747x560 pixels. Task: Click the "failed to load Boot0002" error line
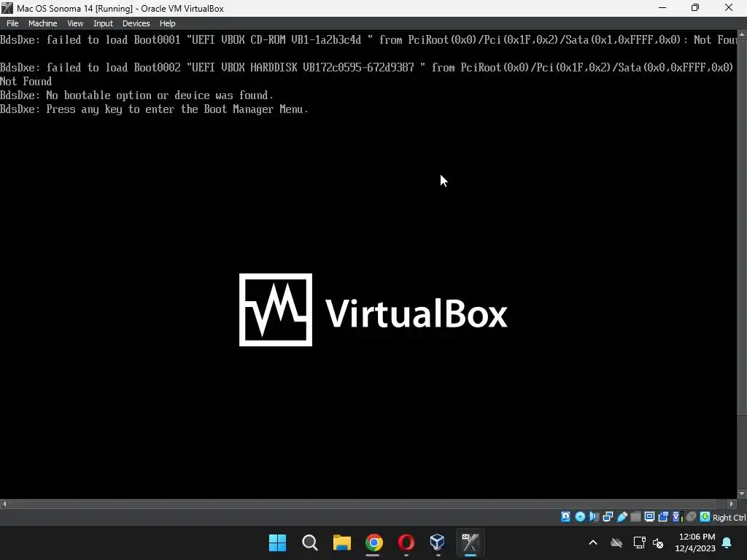(x=367, y=74)
